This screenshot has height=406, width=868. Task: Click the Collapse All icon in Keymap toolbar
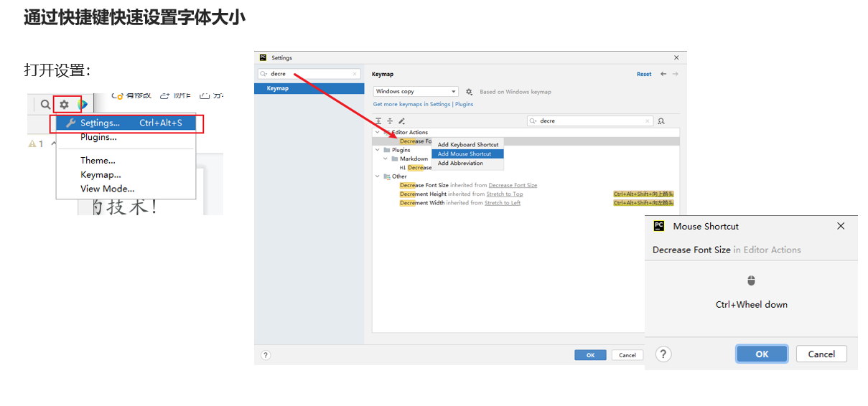click(390, 121)
